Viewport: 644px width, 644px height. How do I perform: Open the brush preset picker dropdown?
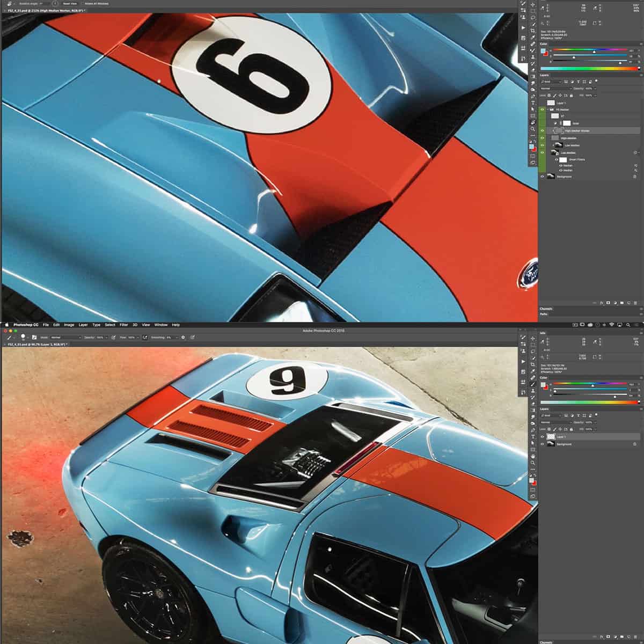(x=28, y=338)
